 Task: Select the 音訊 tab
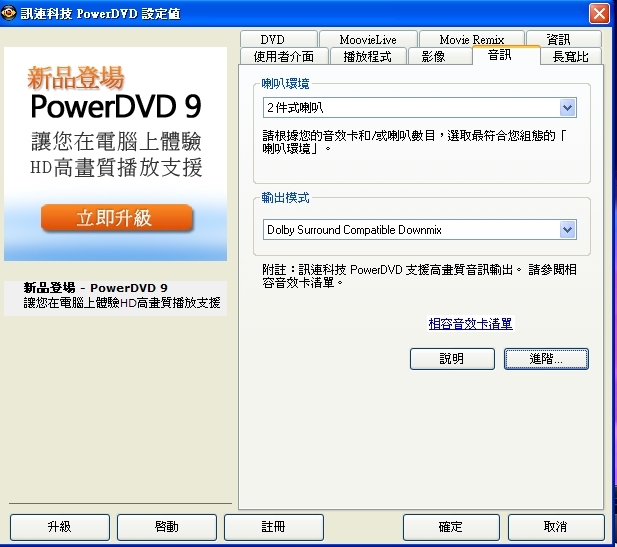click(506, 55)
